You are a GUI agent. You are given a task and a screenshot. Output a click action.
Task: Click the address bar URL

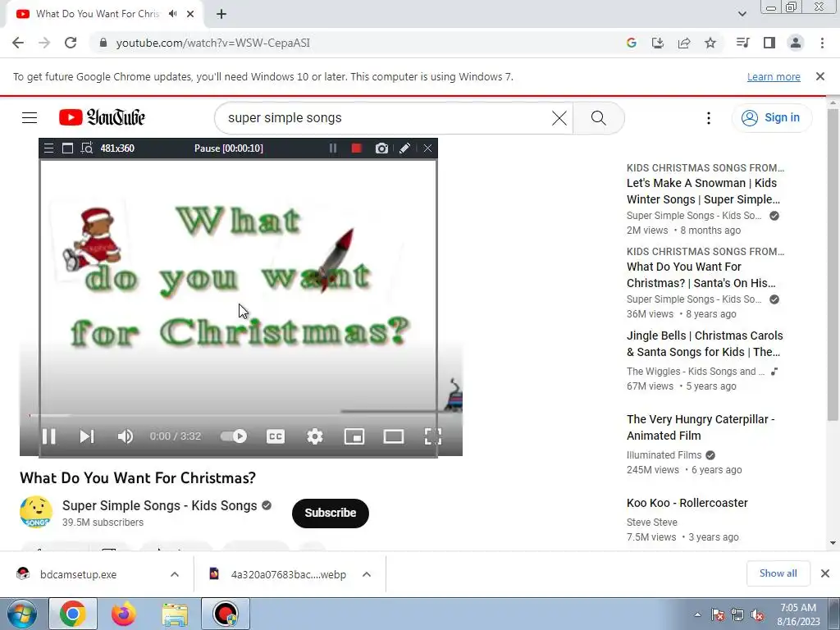212,43
